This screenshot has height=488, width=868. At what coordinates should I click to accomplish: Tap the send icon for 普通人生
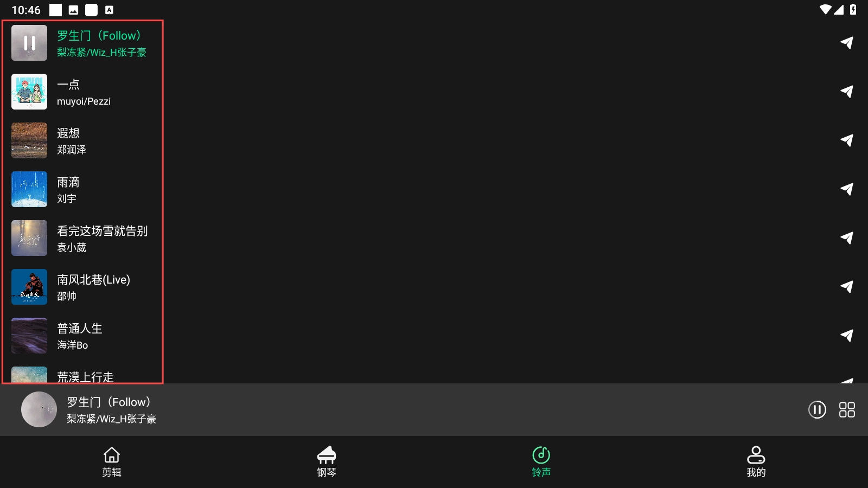coord(847,335)
